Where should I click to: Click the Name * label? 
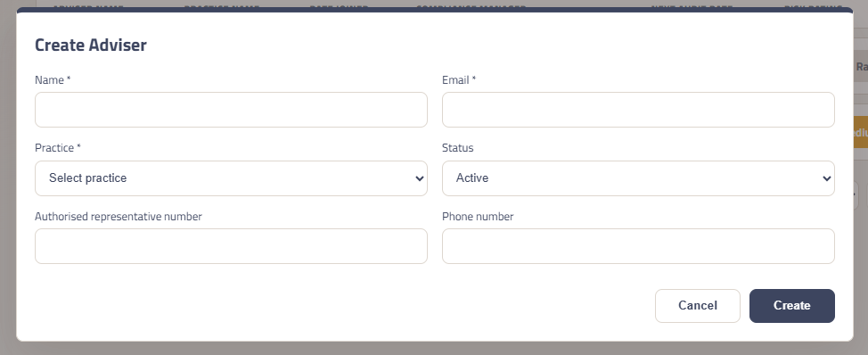53,79
